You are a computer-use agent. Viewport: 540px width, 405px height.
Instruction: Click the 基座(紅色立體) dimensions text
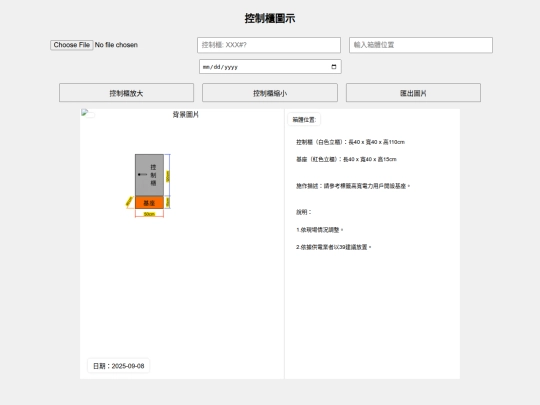click(x=346, y=159)
